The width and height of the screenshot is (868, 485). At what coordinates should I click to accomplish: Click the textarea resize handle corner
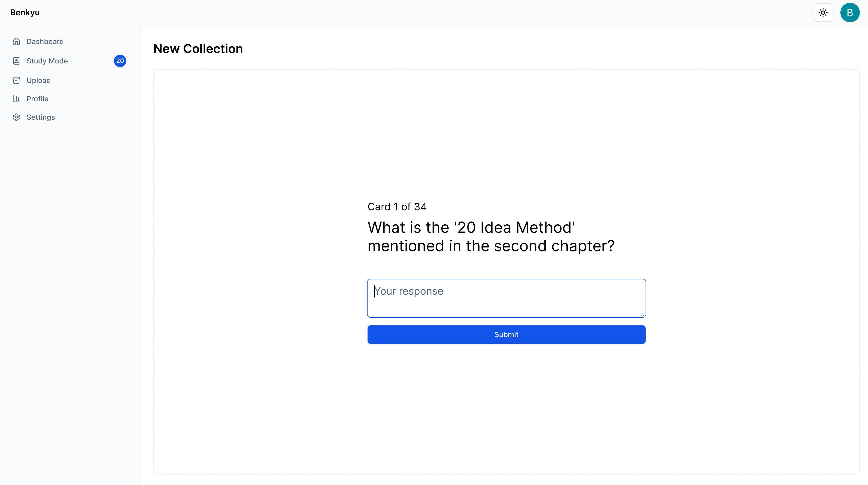[643, 314]
